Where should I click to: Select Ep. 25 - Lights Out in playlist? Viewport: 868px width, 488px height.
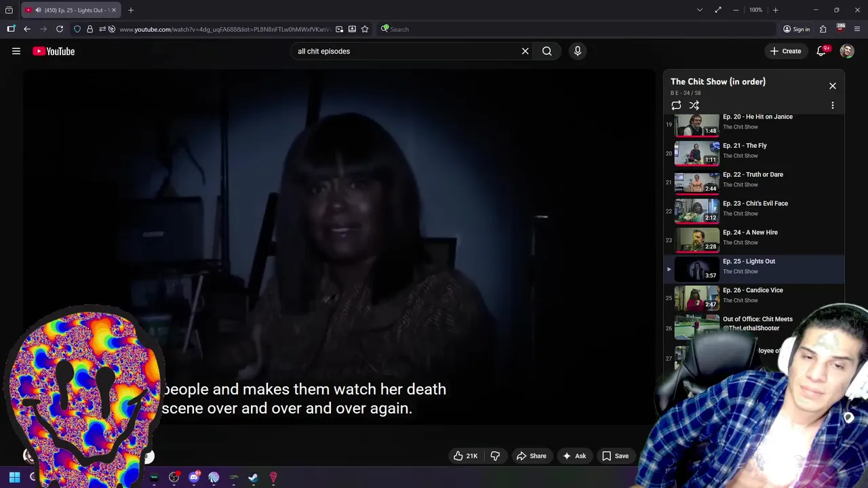754,269
